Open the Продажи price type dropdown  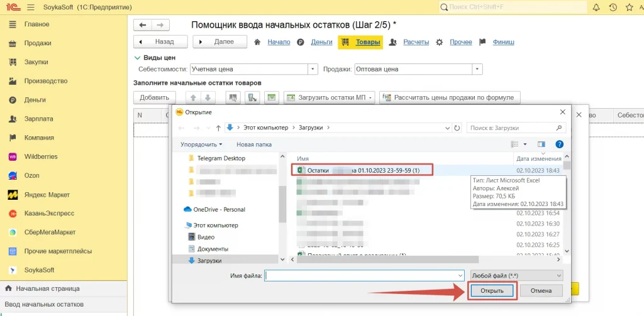point(477,69)
